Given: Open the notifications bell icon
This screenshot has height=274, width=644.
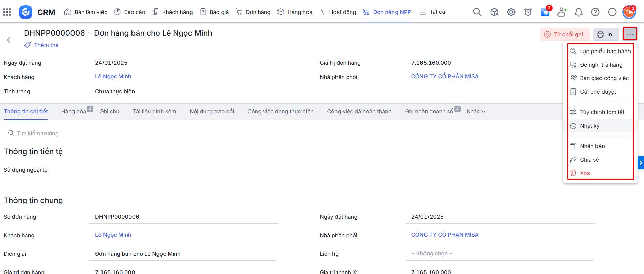Looking at the screenshot, I should click(579, 12).
